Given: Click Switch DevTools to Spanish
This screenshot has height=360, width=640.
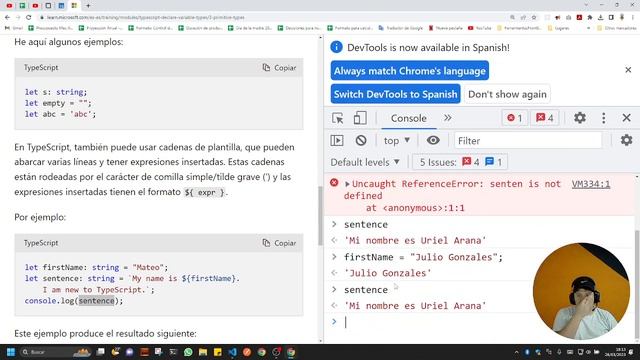Looking at the screenshot, I should [x=396, y=94].
